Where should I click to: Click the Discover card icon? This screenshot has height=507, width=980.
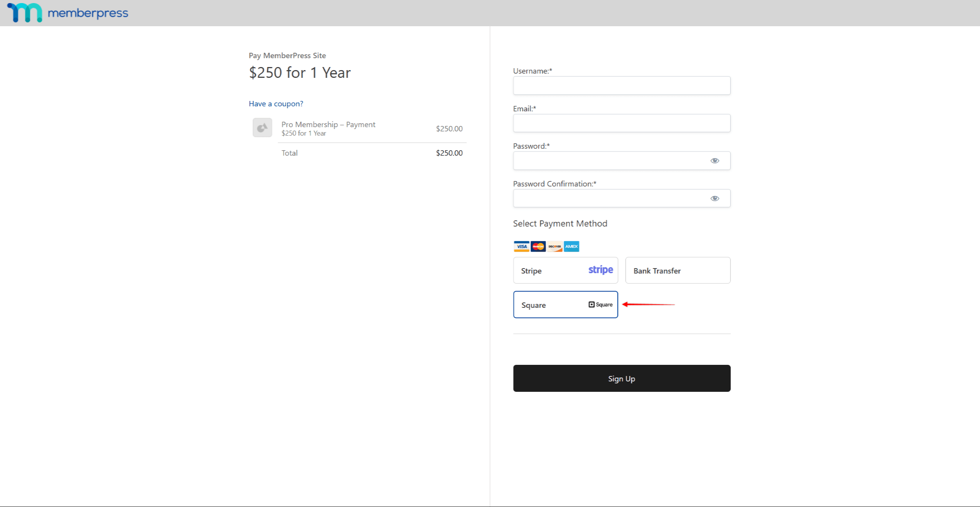pos(555,247)
